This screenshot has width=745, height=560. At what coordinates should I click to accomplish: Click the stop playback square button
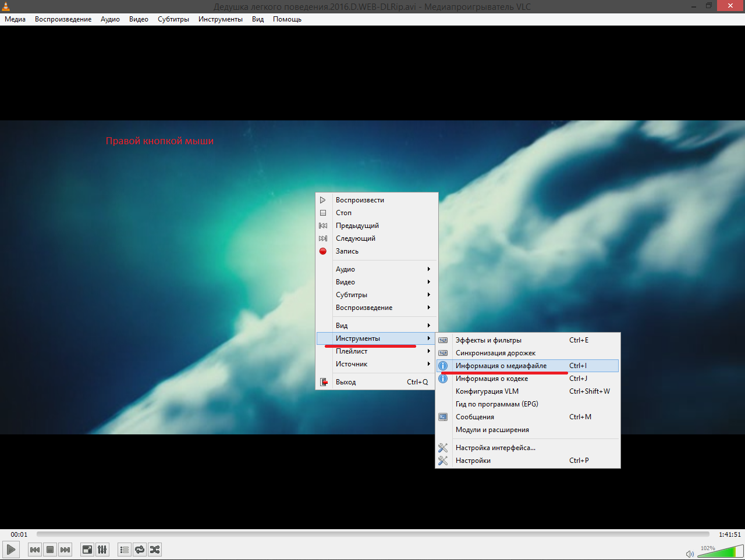[x=50, y=550]
